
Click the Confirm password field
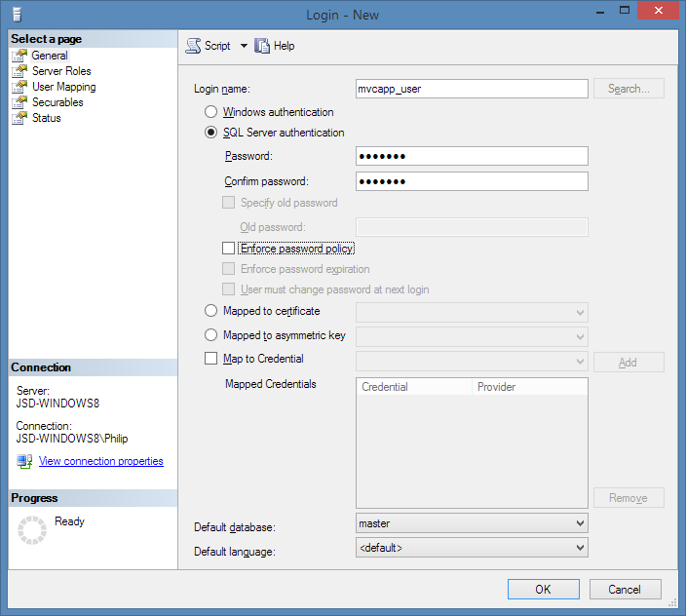tap(472, 181)
